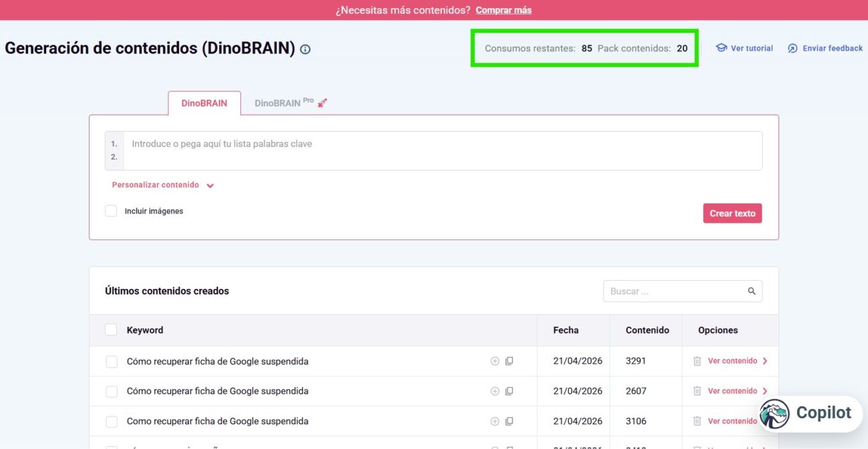
Task: Copy the keyword in the 3291 row
Action: click(x=509, y=361)
